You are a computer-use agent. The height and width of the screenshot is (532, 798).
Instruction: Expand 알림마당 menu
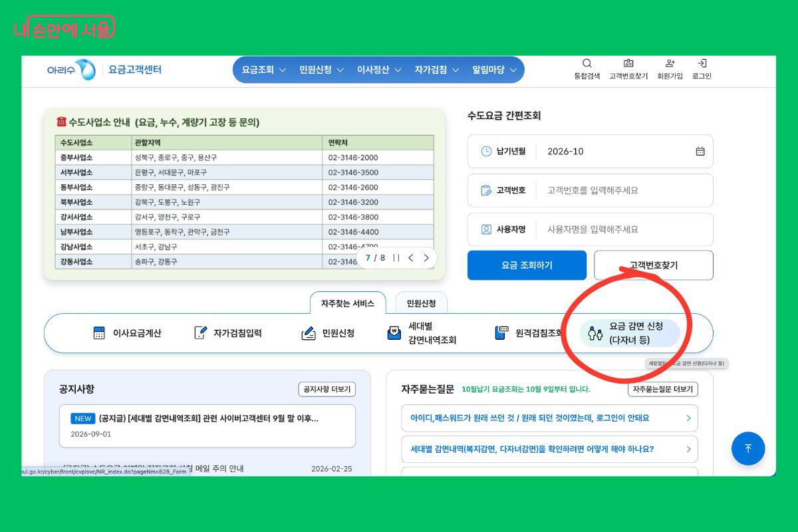tap(494, 70)
